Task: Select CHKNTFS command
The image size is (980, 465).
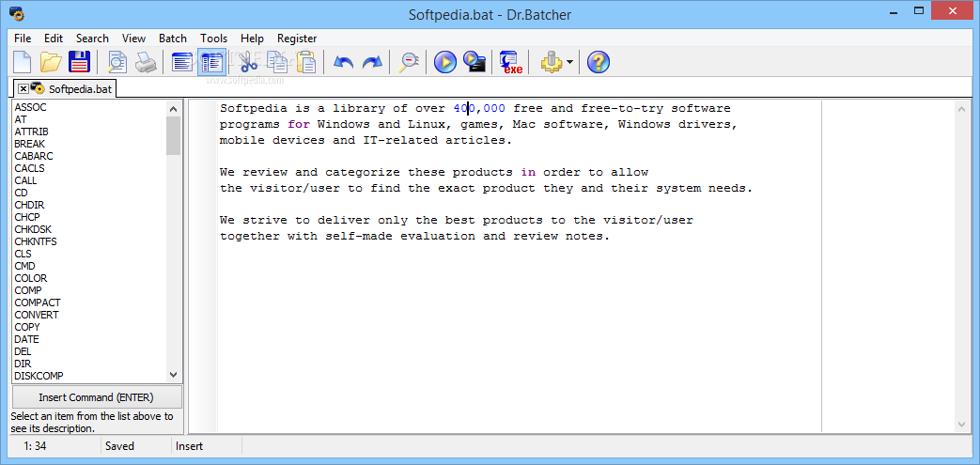Action: pyautogui.click(x=88, y=241)
